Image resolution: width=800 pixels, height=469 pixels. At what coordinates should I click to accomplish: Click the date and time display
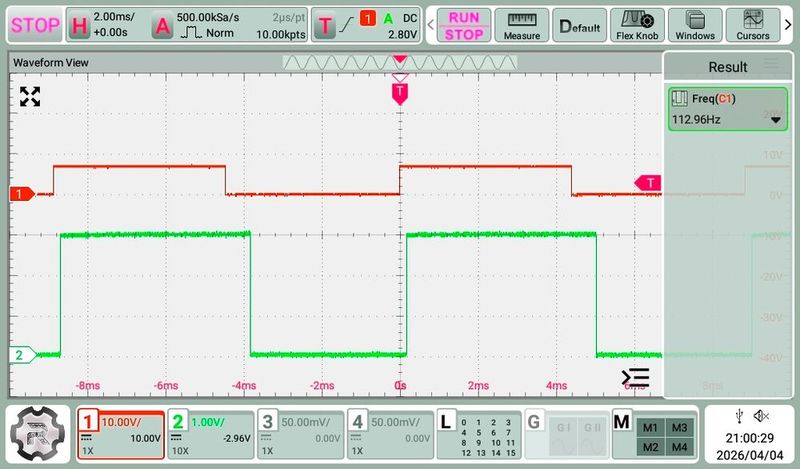pos(749,446)
